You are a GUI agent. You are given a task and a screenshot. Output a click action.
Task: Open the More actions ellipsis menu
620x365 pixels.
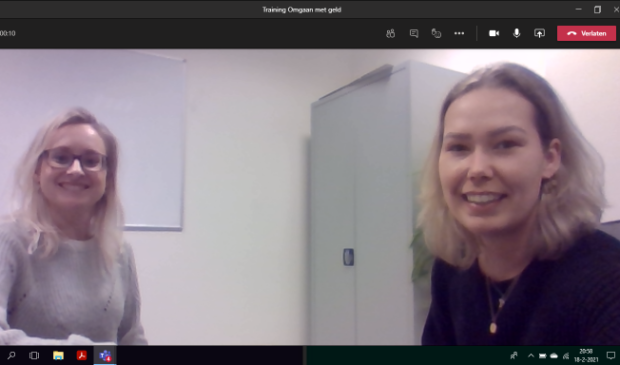[459, 34]
